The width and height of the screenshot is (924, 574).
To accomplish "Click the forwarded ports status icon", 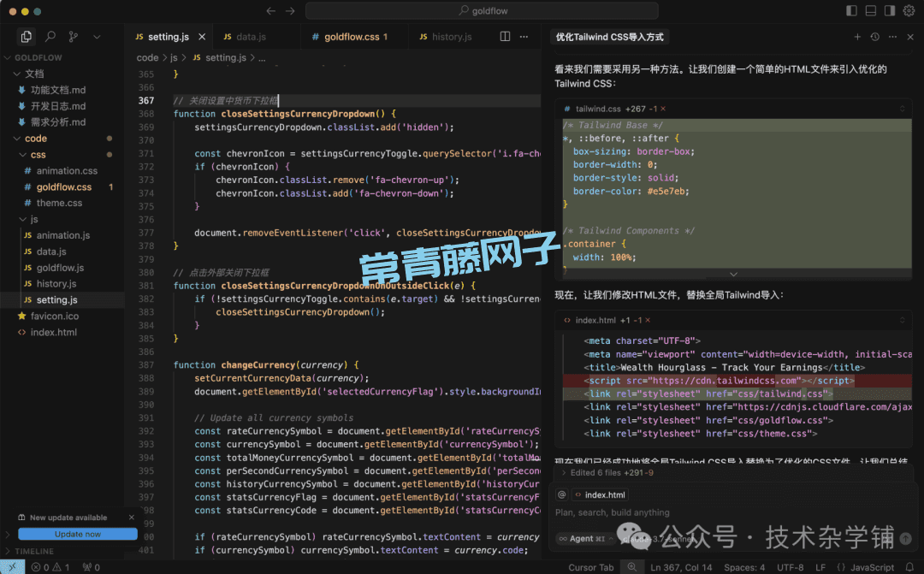I will [91, 567].
